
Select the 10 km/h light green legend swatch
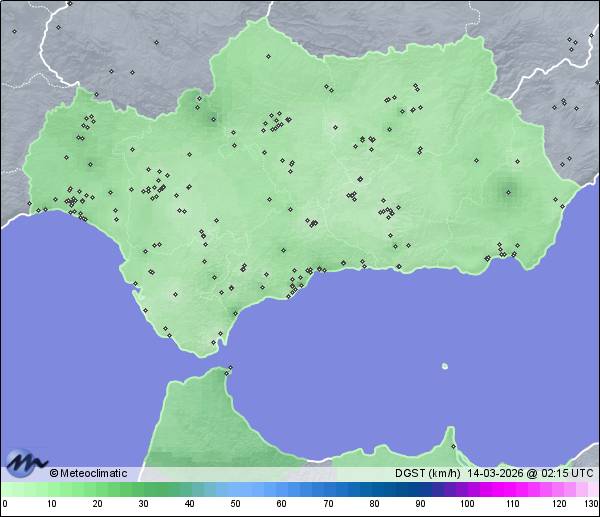tap(51, 489)
